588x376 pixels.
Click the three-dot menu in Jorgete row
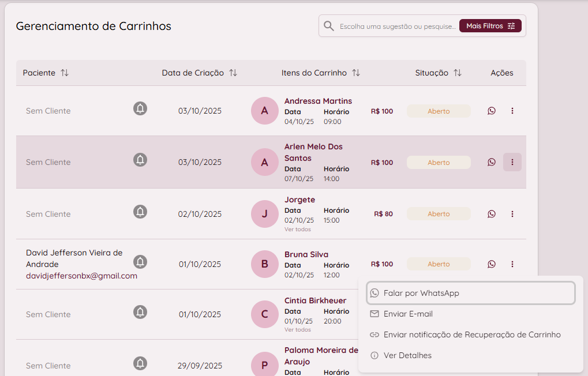512,214
